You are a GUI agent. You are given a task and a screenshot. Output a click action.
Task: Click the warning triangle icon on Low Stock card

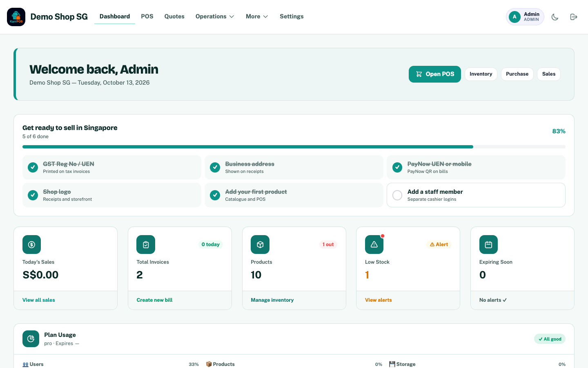pos(374,245)
